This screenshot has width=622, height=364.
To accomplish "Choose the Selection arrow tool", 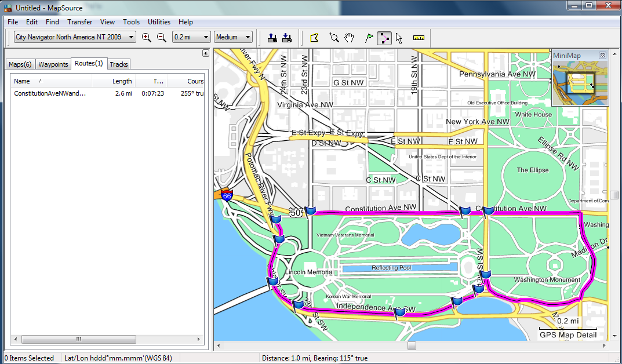I will coord(399,38).
